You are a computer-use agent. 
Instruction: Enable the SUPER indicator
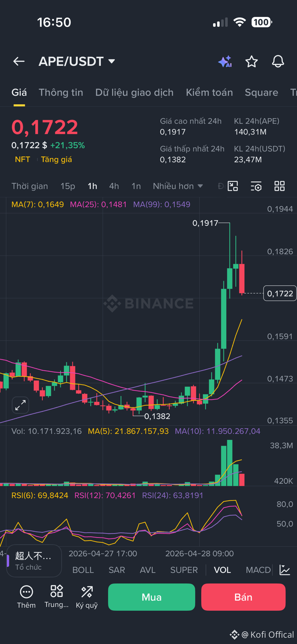point(184,570)
